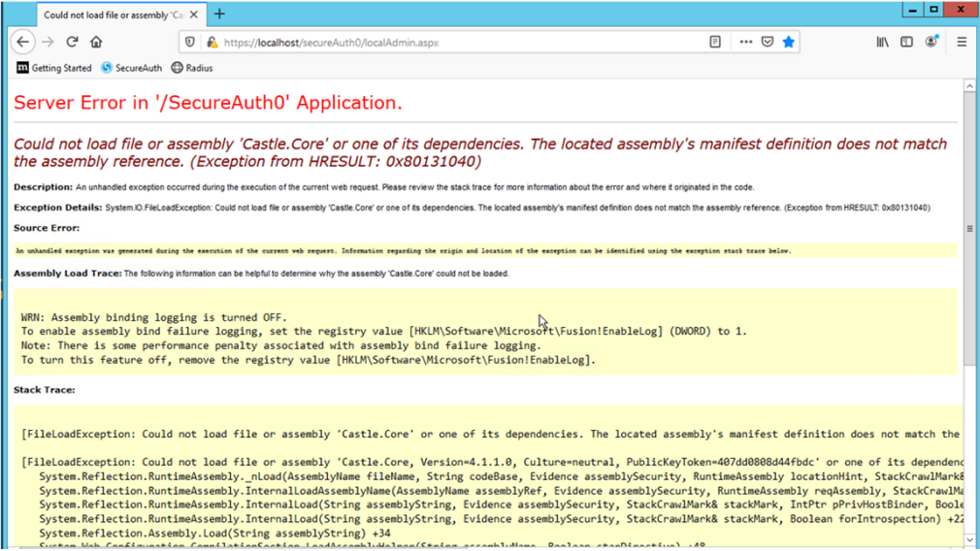Viewport: 980px width, 551px height.
Task: Click the scrollbar down arrow
Action: click(969, 539)
